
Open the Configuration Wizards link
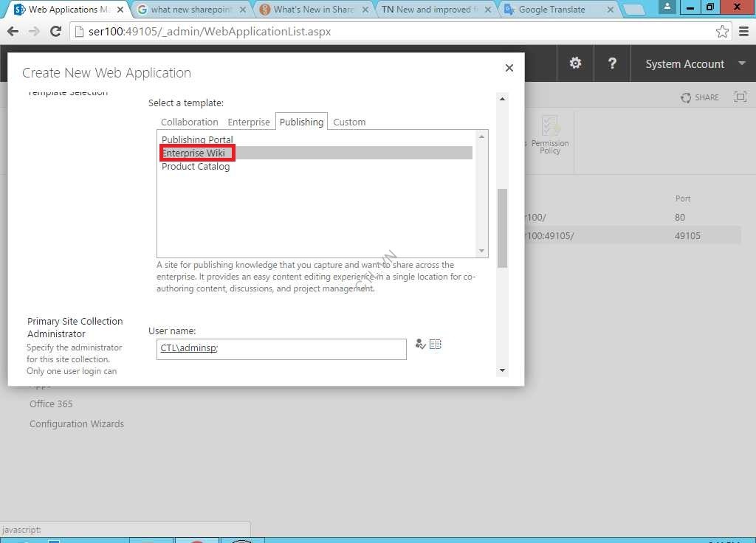tap(77, 424)
